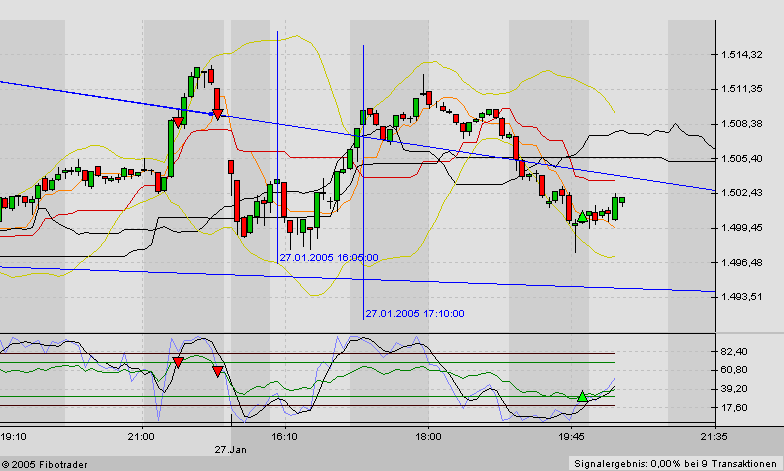Select the later red sell arrow on price chart
The width and height of the screenshot is (784, 471).
coord(217,114)
